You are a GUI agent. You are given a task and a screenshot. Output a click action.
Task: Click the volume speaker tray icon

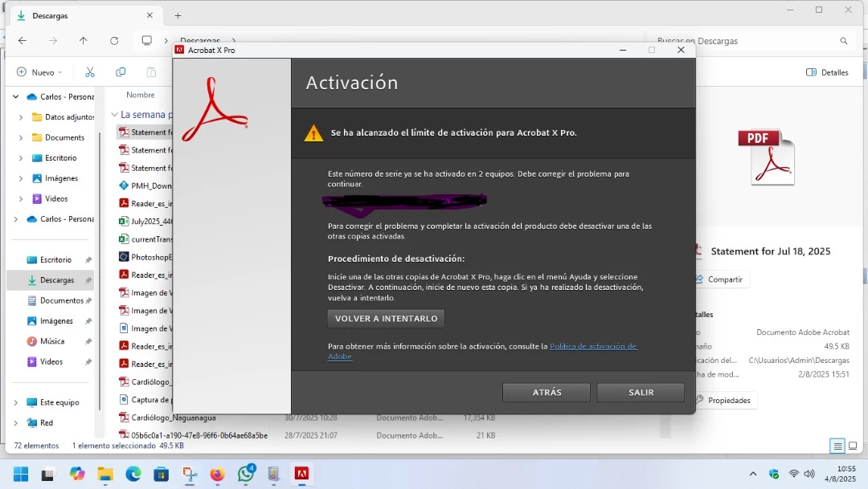click(809, 474)
